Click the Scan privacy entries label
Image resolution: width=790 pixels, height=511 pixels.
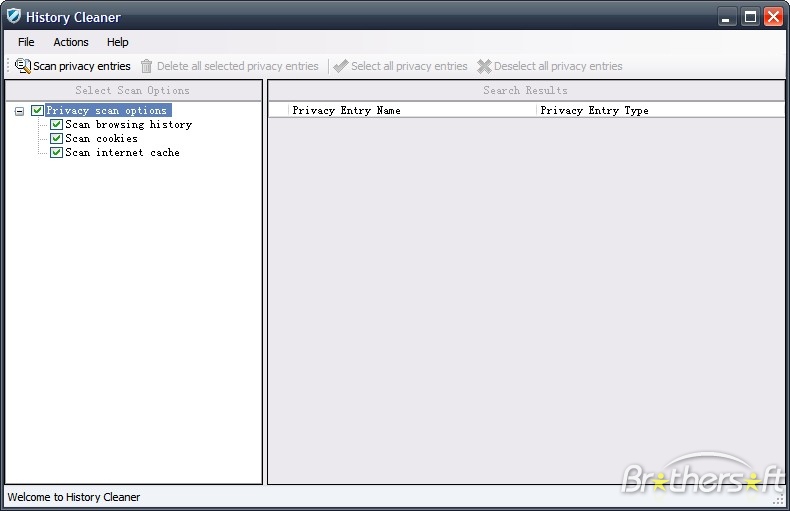click(82, 66)
